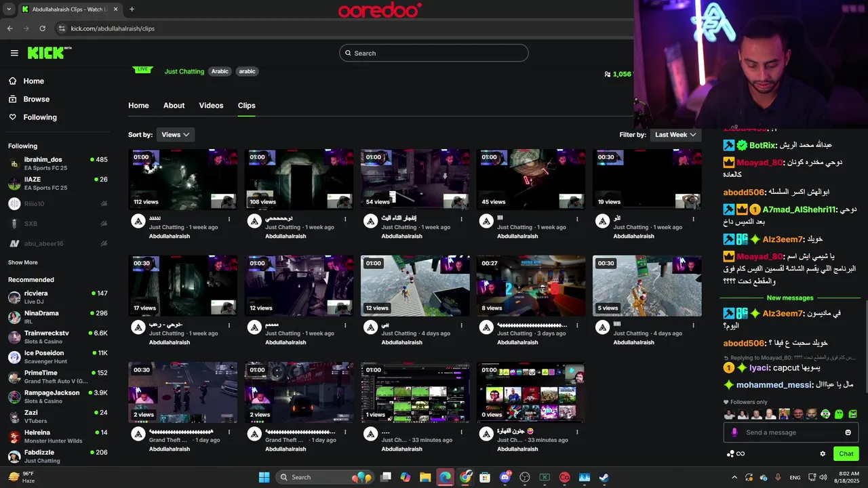
Task: Play the clip with 5 views
Action: pos(647,286)
